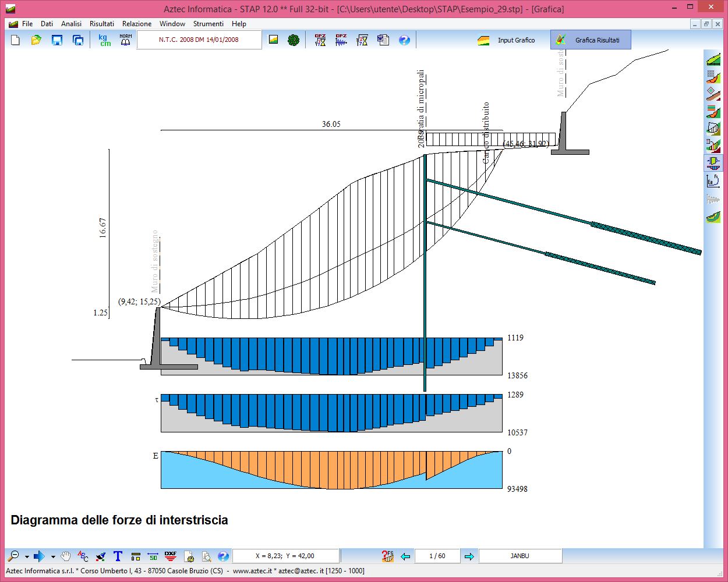Click the new file icon
Screen dimensions: 728x582
(16, 40)
